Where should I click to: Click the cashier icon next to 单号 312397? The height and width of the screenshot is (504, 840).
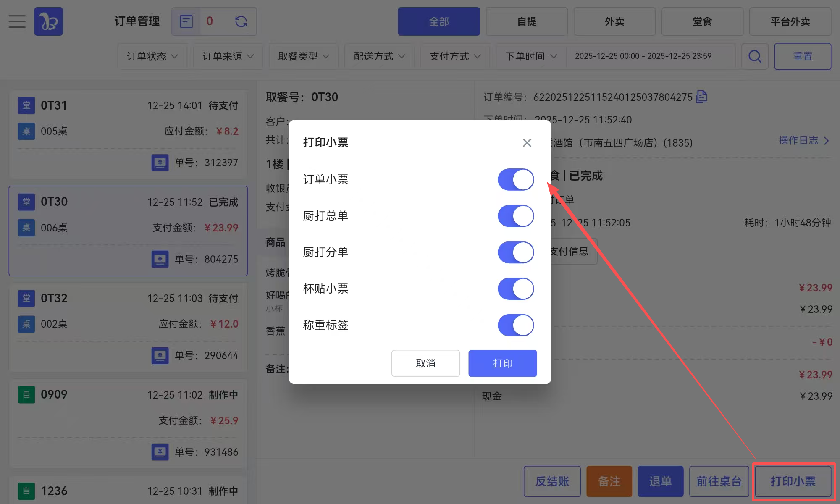tap(160, 163)
